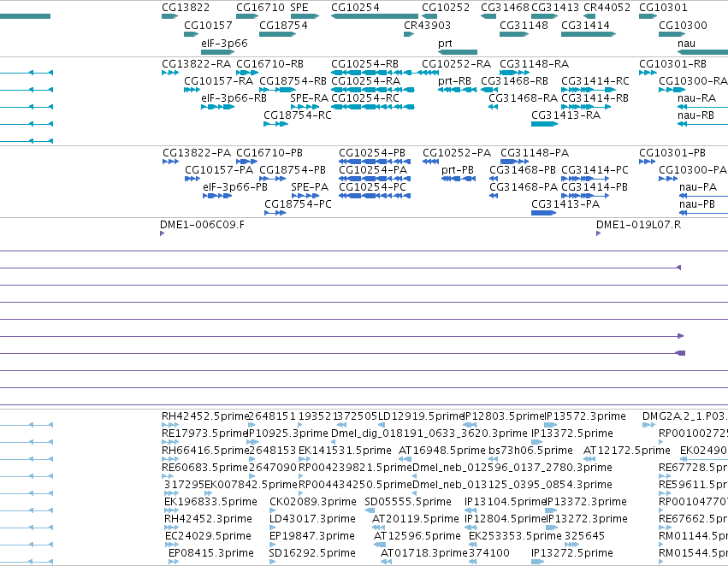Open the EST label 374100
This screenshot has width=728, height=566.
(x=488, y=553)
